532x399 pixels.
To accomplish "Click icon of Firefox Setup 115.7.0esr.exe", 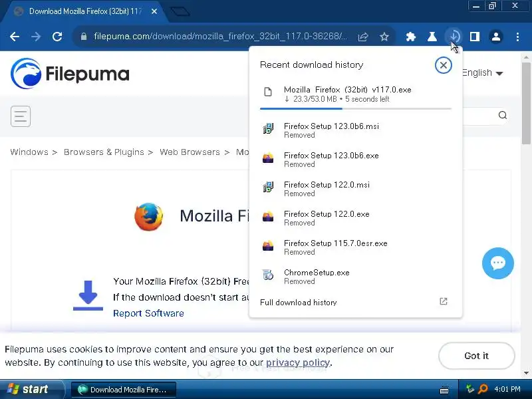I will [268, 245].
